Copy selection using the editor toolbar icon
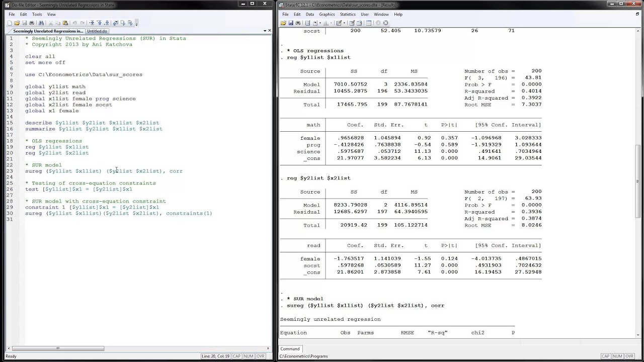Viewport: 644px width, 362px height. click(58, 23)
